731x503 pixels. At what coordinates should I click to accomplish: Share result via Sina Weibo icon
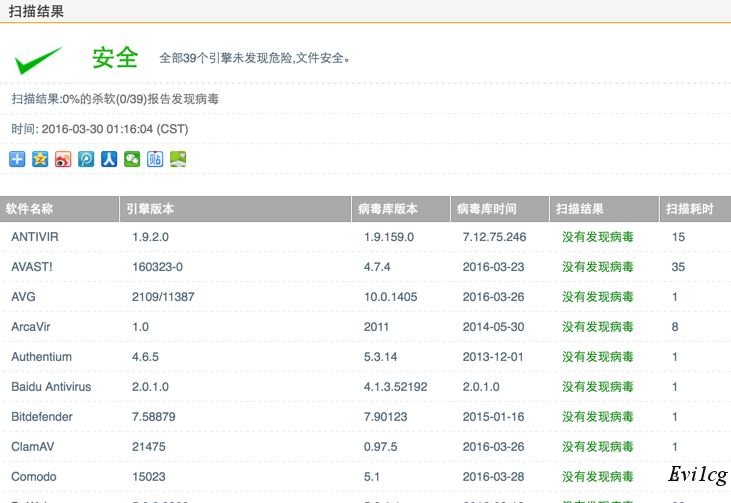coord(63,159)
